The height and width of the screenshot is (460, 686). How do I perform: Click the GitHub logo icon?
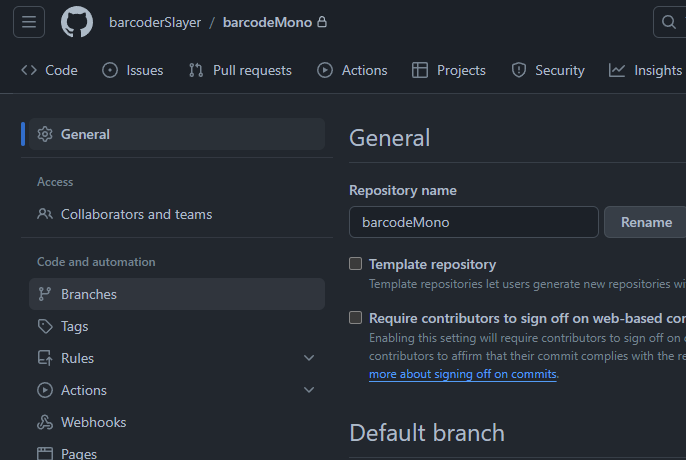pyautogui.click(x=77, y=22)
